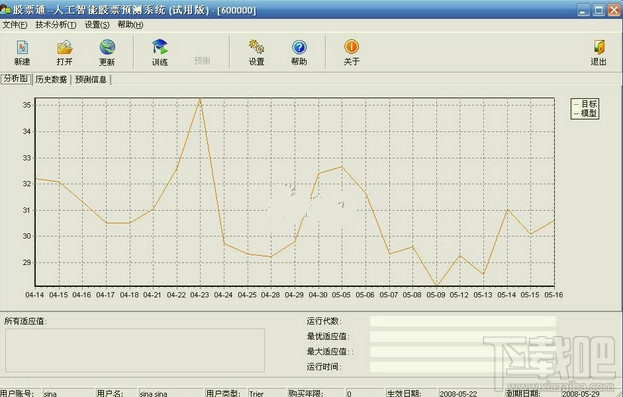Screen dimensions: 623x397
Task: Close the 股票通 window
Action: (x=614, y=10)
